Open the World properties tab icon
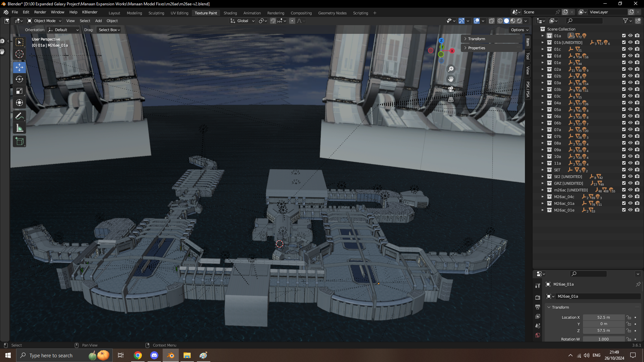644x362 pixels. point(538,335)
